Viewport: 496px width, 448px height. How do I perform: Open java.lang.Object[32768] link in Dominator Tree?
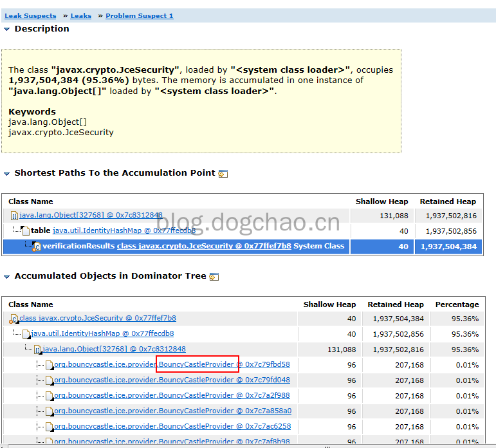pyautogui.click(x=114, y=349)
